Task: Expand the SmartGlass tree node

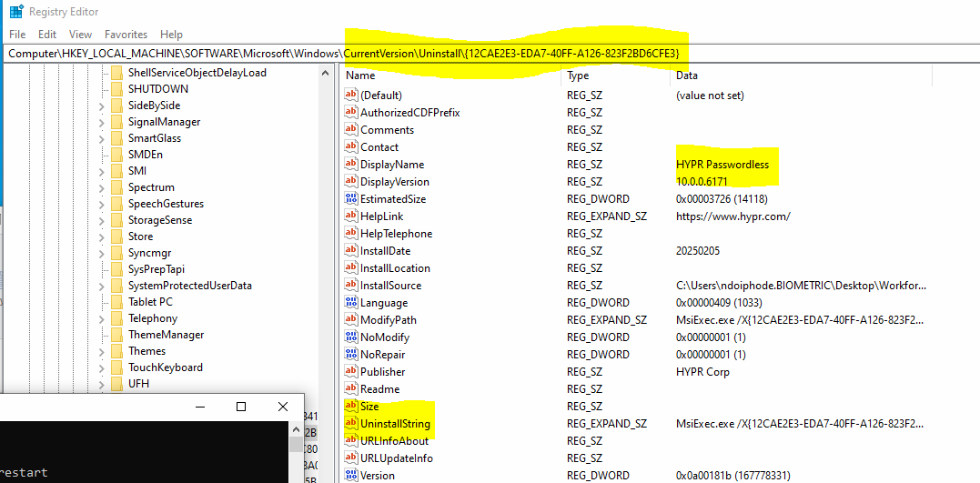Action: [101, 138]
